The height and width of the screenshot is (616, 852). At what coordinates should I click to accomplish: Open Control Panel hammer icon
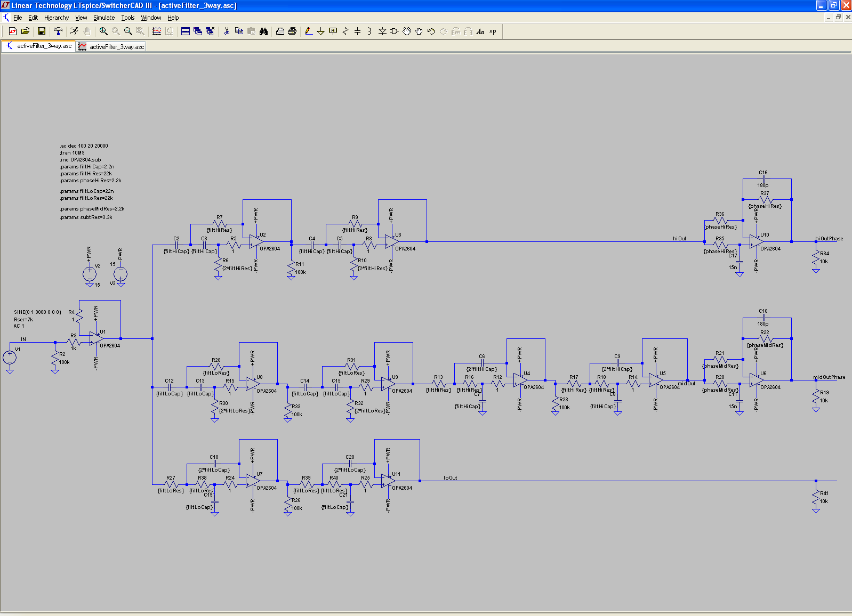[x=58, y=31]
